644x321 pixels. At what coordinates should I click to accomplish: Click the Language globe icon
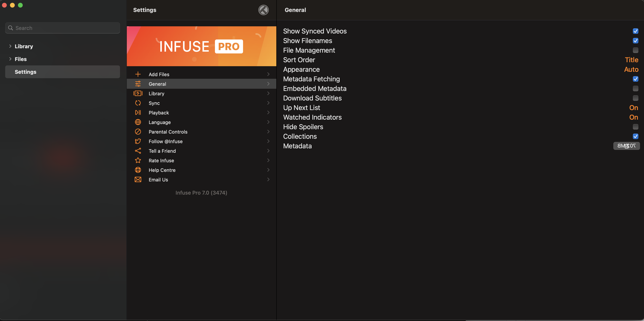pos(138,122)
